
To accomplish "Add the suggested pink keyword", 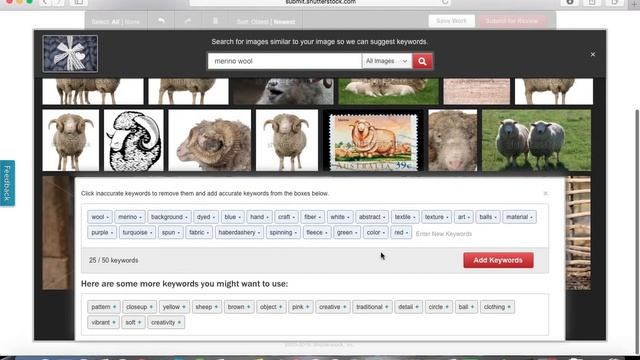I will pos(300,307).
